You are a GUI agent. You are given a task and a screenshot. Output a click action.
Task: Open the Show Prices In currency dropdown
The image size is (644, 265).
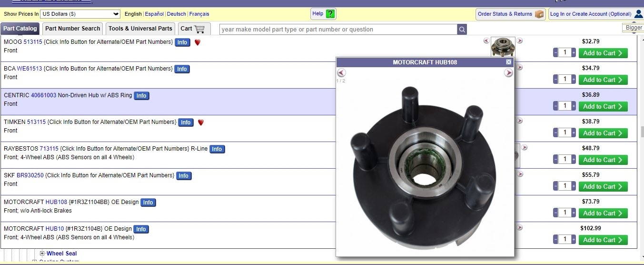click(x=80, y=14)
